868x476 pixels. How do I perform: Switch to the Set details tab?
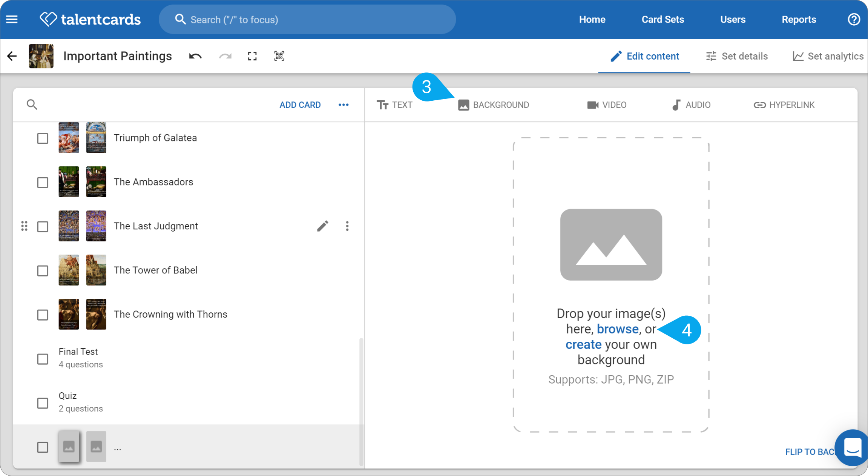[737, 56]
